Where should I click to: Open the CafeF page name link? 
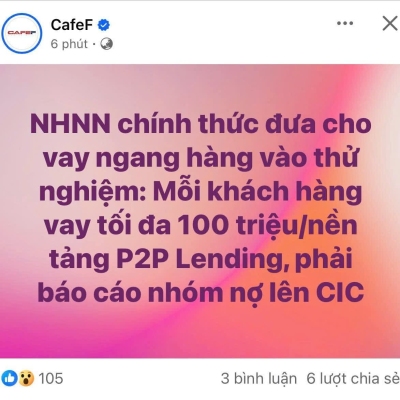[x=72, y=25]
